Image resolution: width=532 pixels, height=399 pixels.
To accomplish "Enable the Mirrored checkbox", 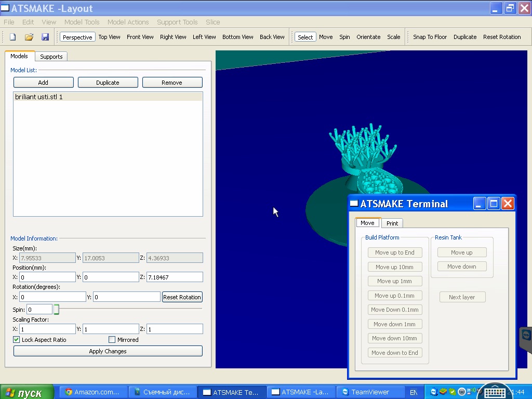I will pyautogui.click(x=112, y=340).
